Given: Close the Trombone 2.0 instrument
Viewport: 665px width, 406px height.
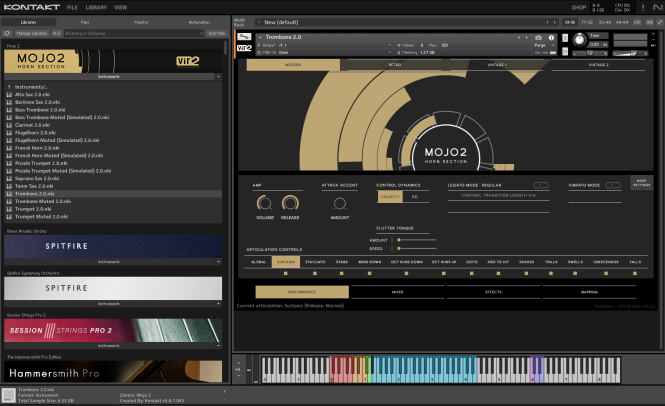Looking at the screenshot, I should [654, 33].
